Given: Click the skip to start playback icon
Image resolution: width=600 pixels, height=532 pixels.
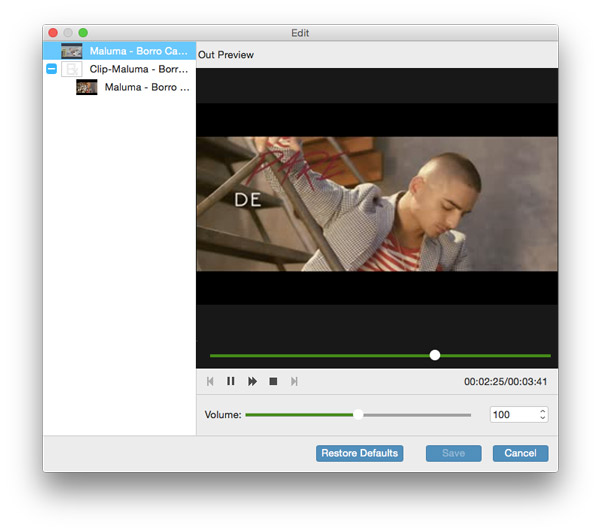Looking at the screenshot, I should (210, 381).
